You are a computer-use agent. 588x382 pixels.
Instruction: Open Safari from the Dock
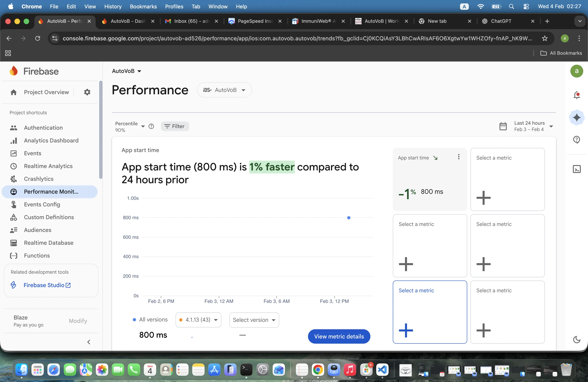54,370
